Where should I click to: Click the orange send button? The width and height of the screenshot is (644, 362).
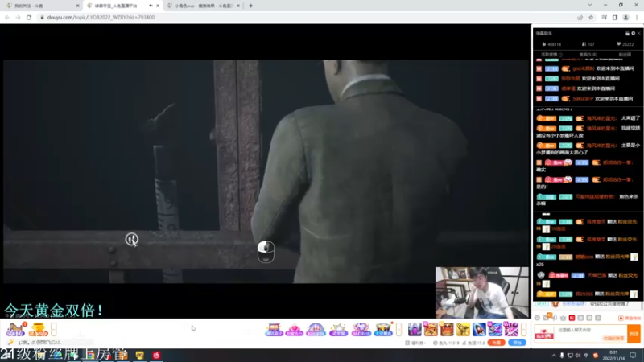point(634,334)
